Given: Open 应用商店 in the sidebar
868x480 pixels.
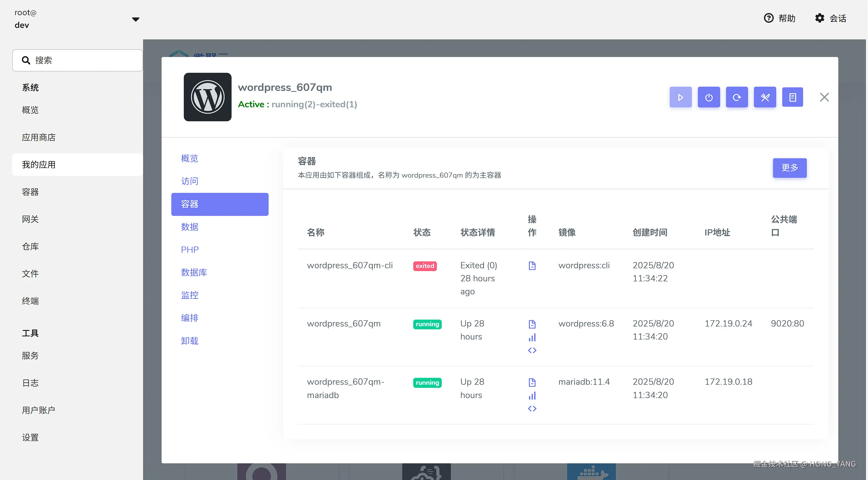Looking at the screenshot, I should [x=39, y=137].
